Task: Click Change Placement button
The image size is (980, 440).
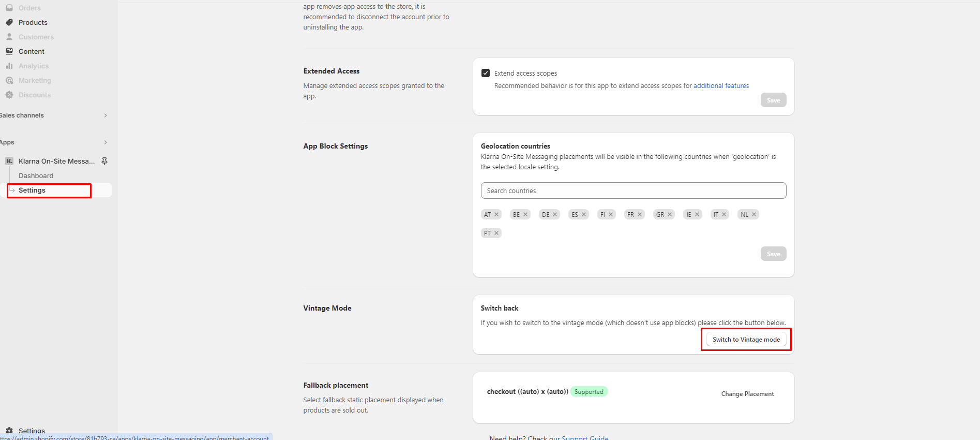Action: tap(747, 394)
